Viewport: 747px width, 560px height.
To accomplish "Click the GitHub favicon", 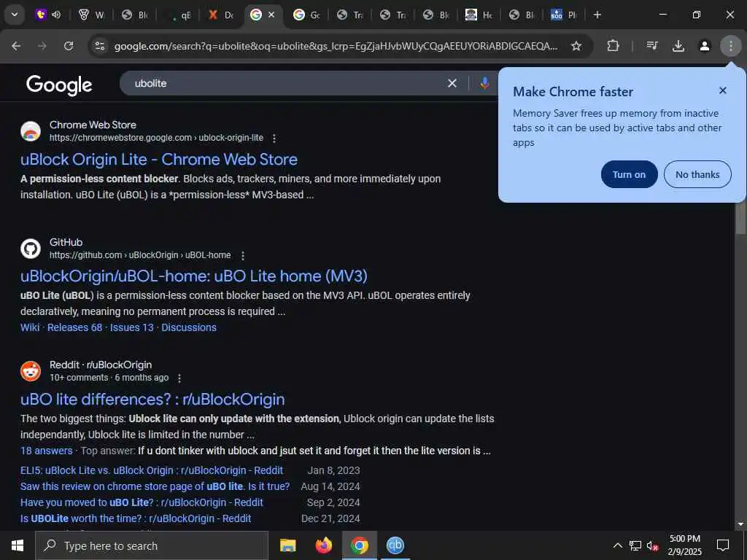I will (x=31, y=249).
